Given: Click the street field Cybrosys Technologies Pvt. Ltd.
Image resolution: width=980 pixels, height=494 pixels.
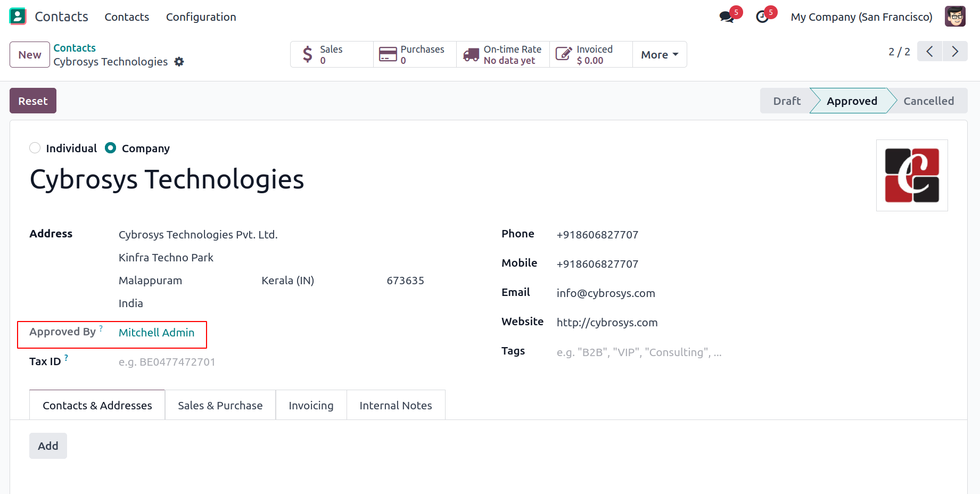Looking at the screenshot, I should [198, 235].
